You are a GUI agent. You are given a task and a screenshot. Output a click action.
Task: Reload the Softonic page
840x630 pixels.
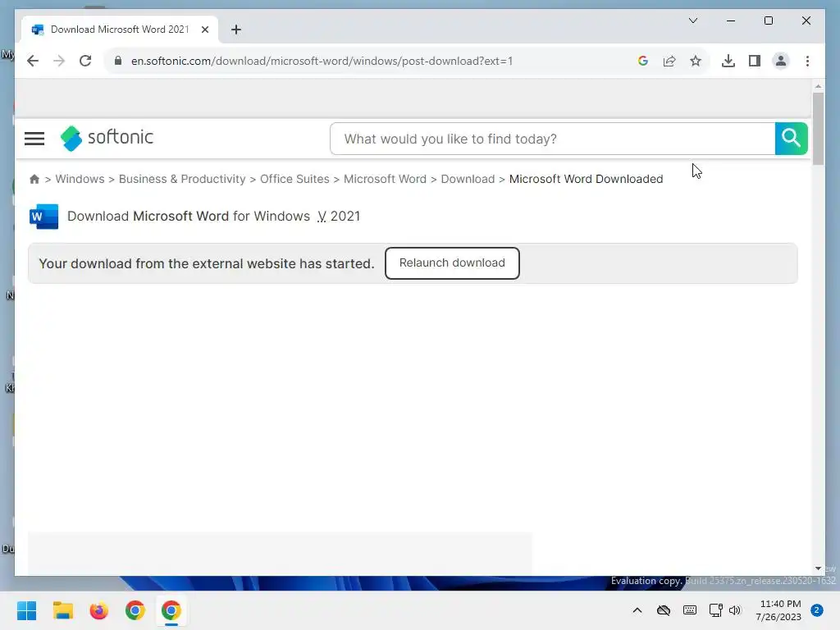pyautogui.click(x=85, y=61)
